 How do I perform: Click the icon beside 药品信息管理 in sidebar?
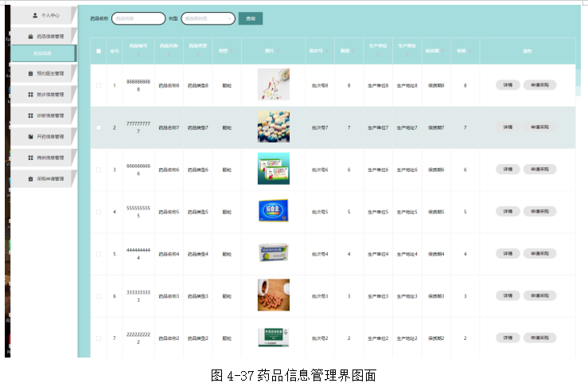31,37
